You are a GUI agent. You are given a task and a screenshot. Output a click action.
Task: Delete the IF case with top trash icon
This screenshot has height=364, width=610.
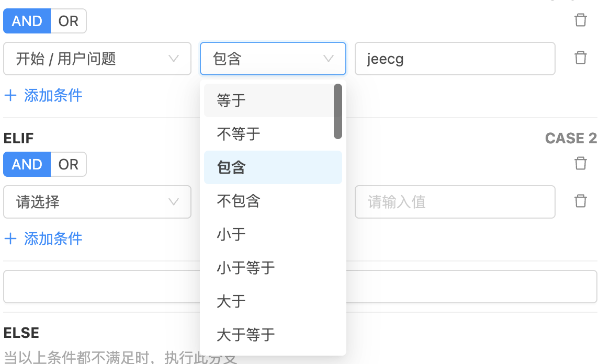coord(580,20)
